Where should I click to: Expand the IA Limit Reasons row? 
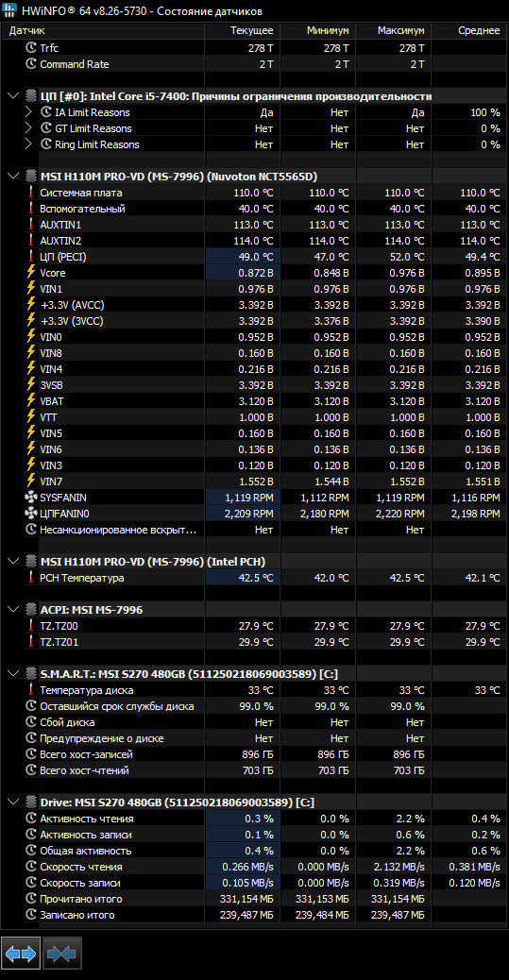pos(28,111)
